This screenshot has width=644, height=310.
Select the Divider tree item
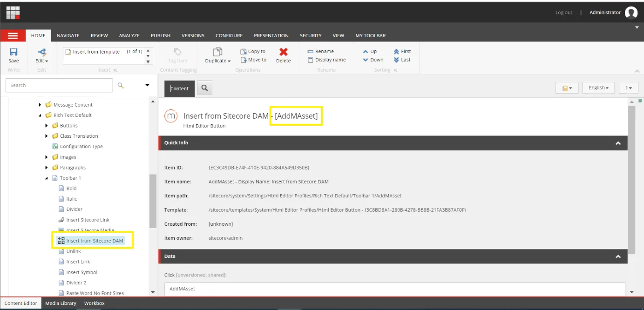tap(70, 209)
